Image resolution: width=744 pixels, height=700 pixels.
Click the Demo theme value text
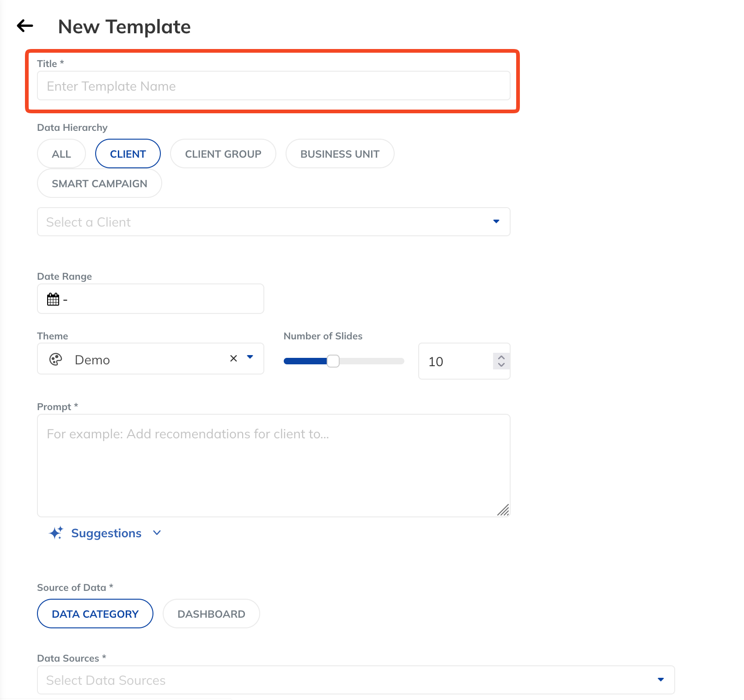[92, 360]
